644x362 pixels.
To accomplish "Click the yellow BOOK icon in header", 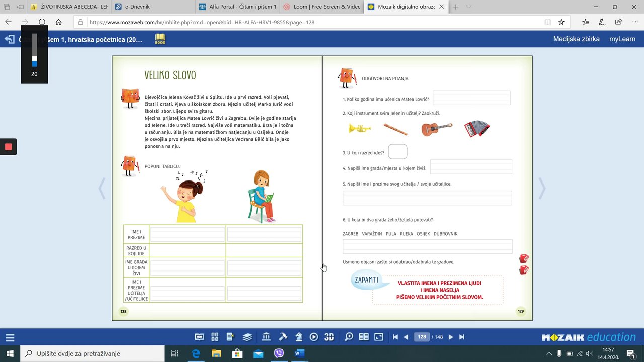I will [160, 39].
